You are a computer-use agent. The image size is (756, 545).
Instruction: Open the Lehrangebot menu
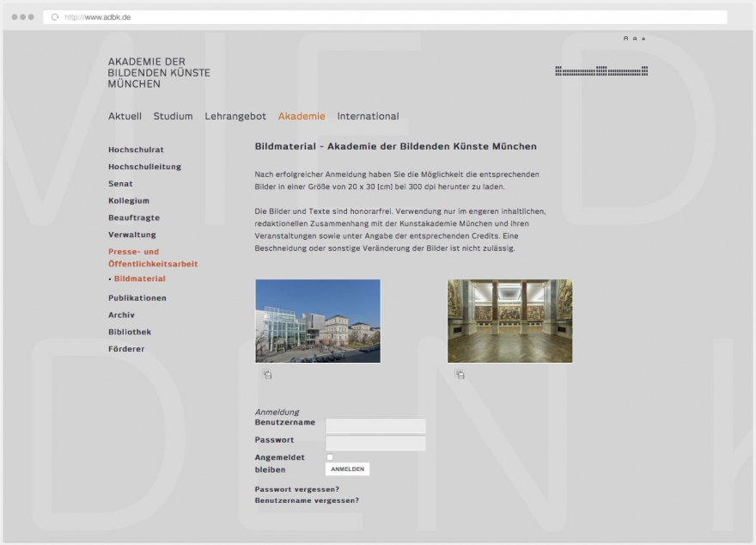click(x=235, y=116)
